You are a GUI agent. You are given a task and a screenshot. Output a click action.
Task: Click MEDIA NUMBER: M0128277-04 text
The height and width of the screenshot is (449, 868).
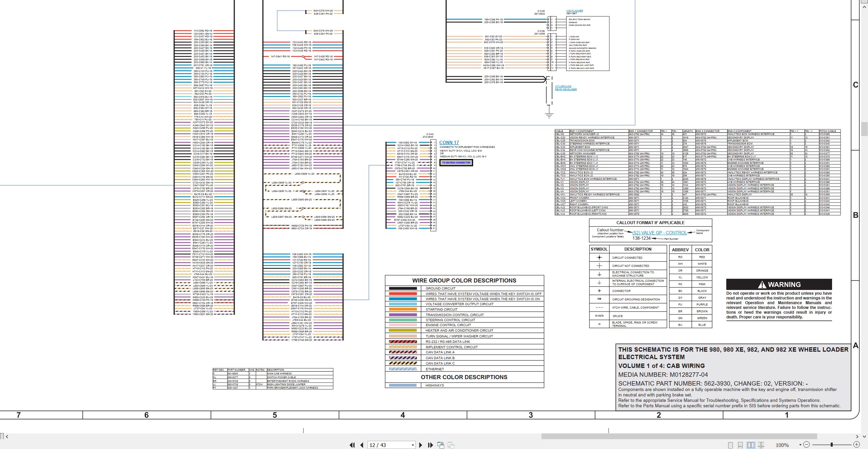click(663, 375)
